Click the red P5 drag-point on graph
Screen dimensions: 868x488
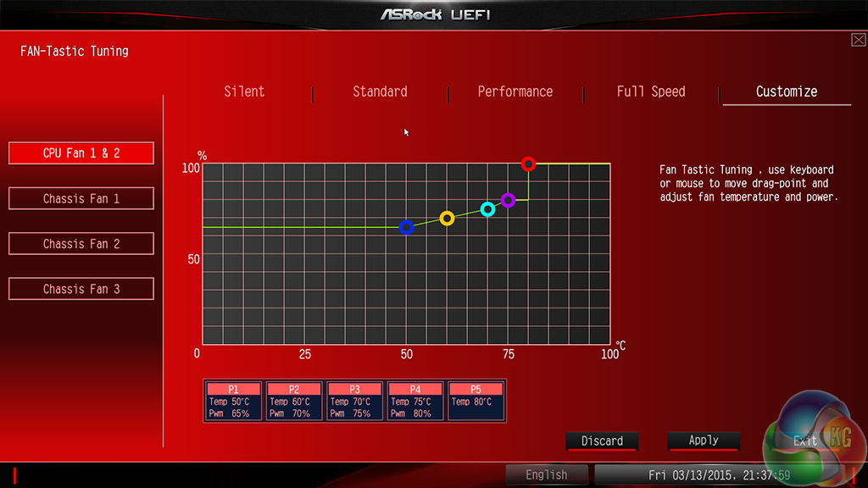point(529,164)
